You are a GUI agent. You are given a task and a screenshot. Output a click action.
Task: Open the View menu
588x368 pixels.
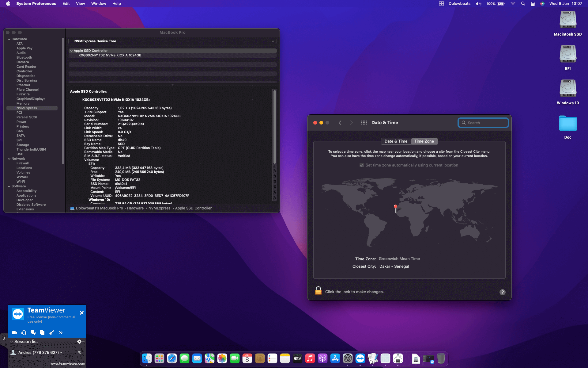click(x=80, y=4)
